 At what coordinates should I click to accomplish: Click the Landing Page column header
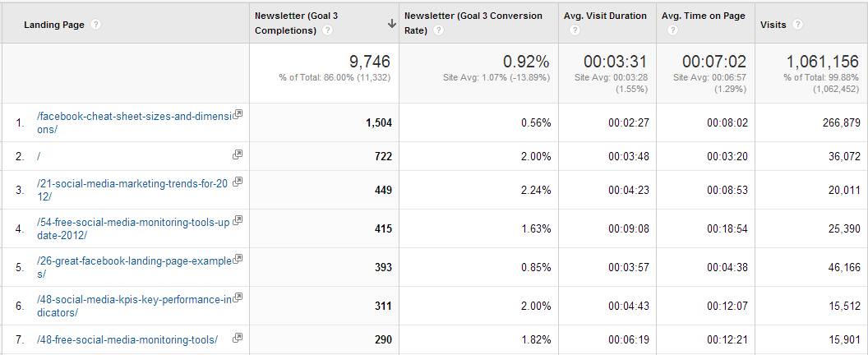click(x=53, y=25)
